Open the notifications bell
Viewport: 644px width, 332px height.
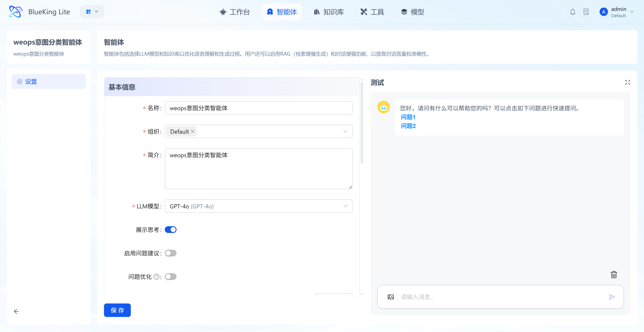point(573,12)
